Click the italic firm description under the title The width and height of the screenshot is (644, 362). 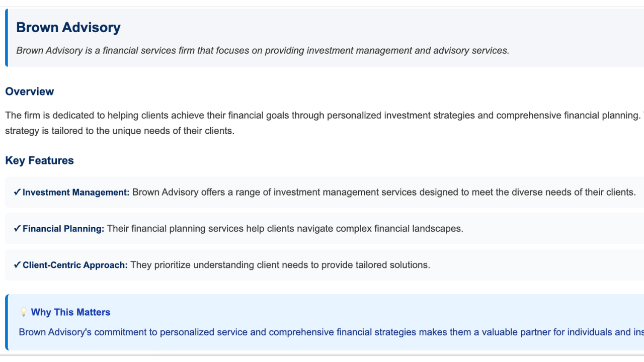[x=263, y=50]
